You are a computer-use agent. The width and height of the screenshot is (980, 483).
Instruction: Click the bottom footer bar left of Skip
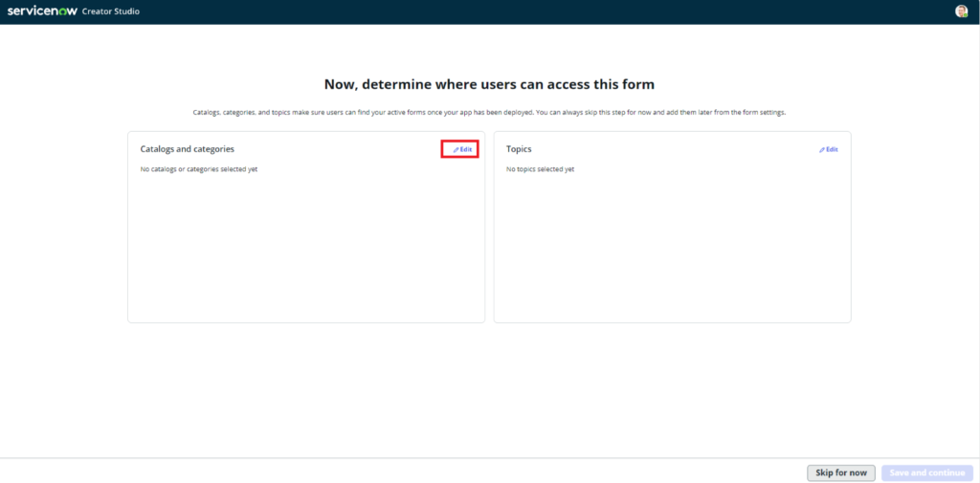[383, 472]
